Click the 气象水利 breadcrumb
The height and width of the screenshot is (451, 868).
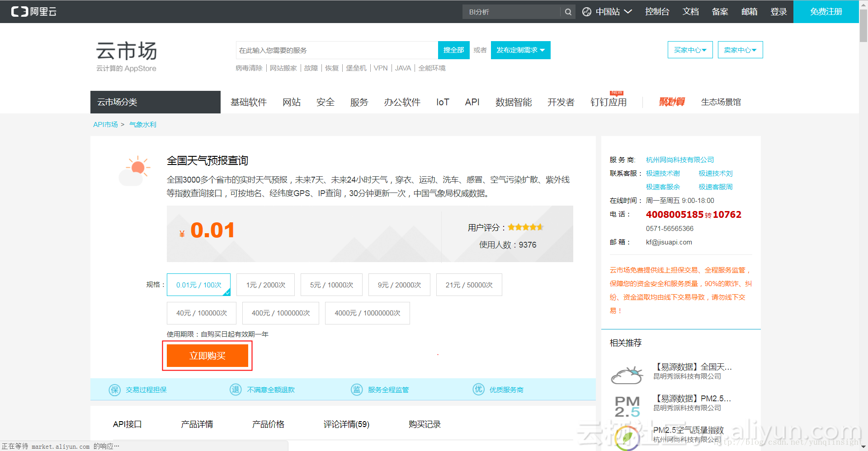click(142, 124)
